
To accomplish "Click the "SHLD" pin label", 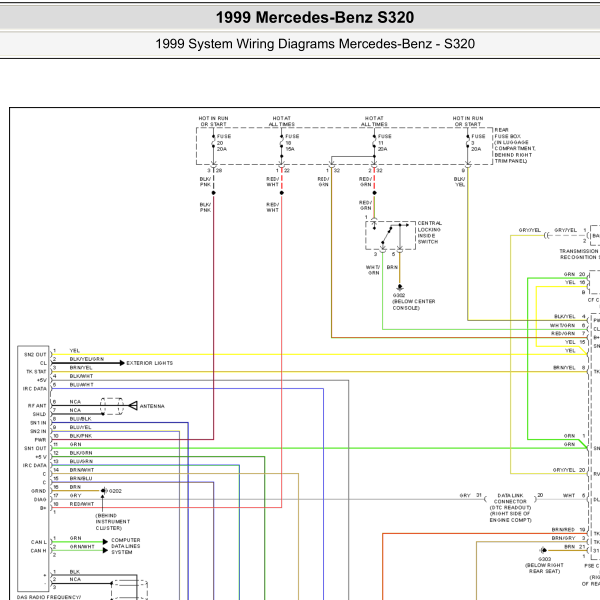I will pos(39,414).
